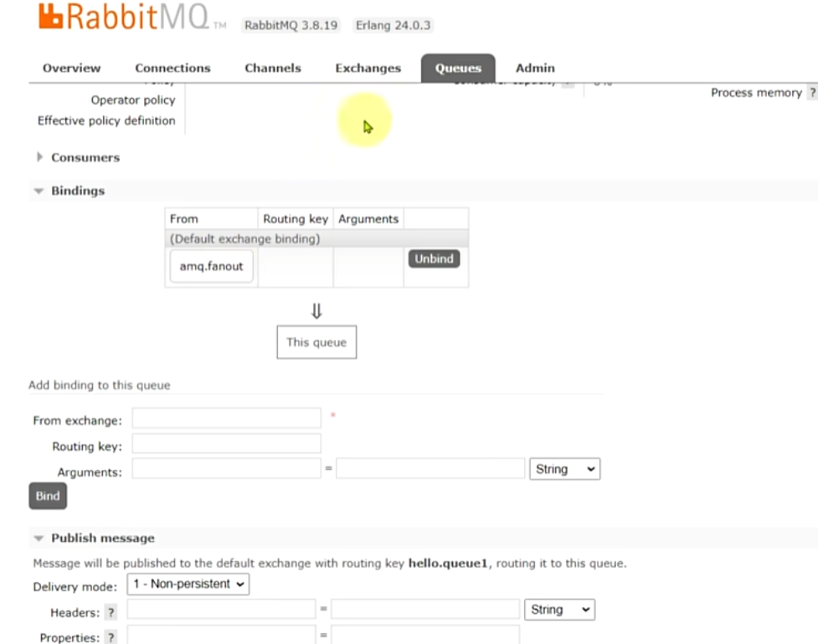
Task: Focus the From exchange input field
Action: [x=226, y=418]
